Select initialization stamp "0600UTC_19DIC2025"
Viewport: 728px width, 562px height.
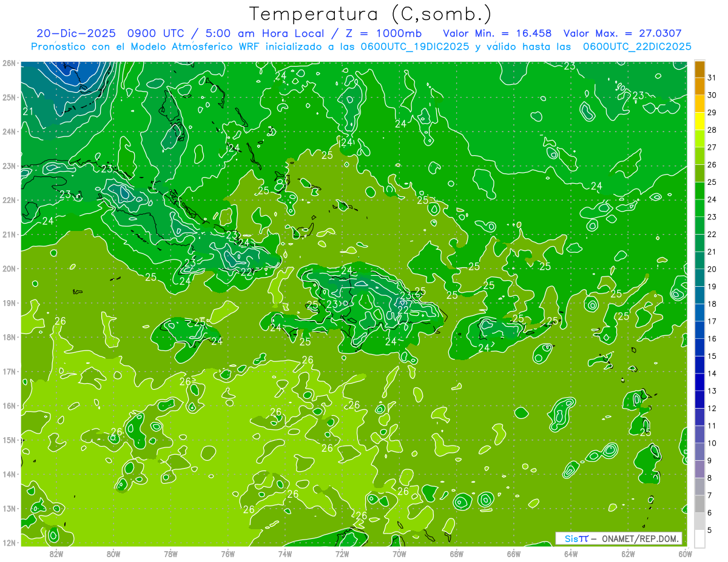coord(415,47)
